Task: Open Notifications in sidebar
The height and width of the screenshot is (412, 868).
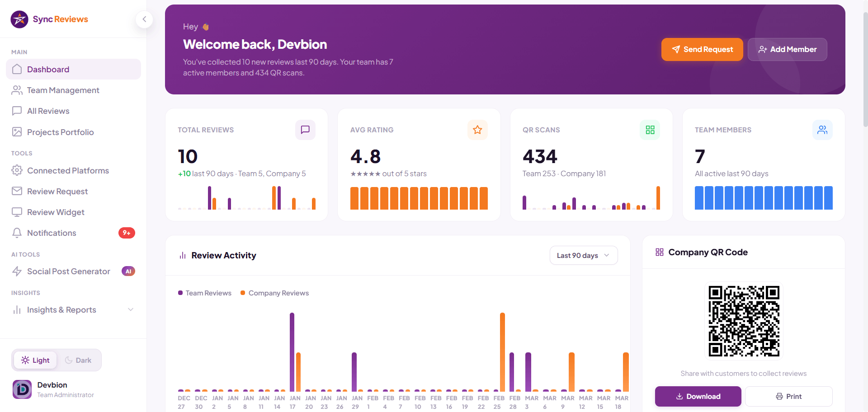Action: 73,233
